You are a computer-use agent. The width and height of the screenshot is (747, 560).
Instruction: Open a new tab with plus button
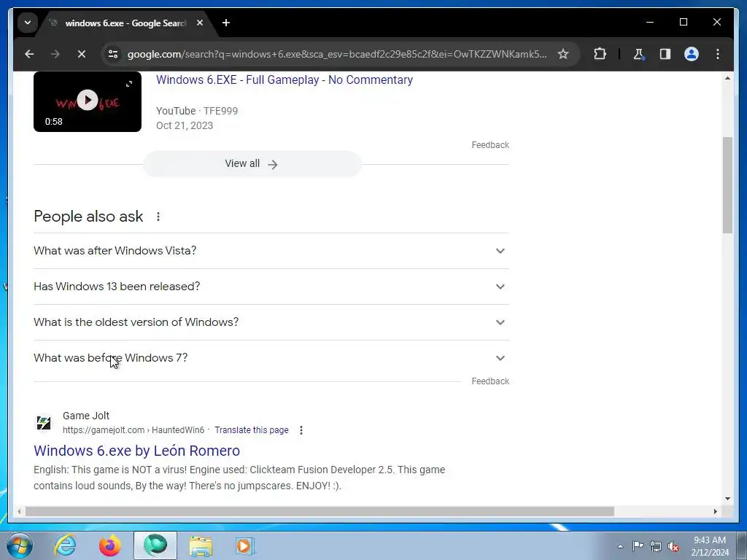pyautogui.click(x=226, y=23)
